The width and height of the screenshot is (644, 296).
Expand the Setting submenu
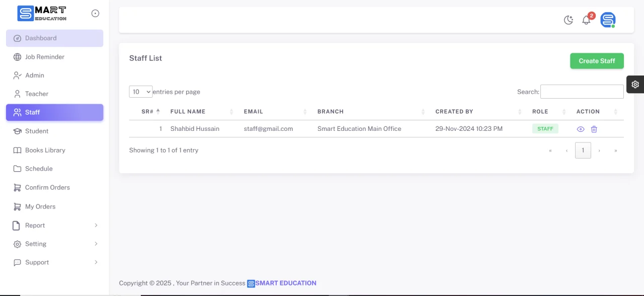pyautogui.click(x=54, y=244)
